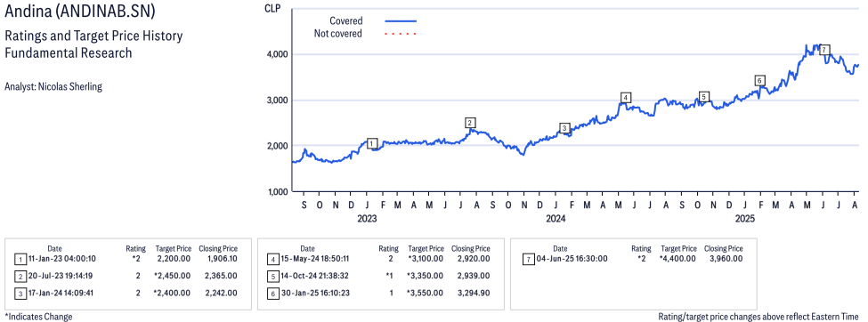Click the boxed 6 icon beside 30-Jan-25
This screenshot has height=322, width=868.
(272, 293)
